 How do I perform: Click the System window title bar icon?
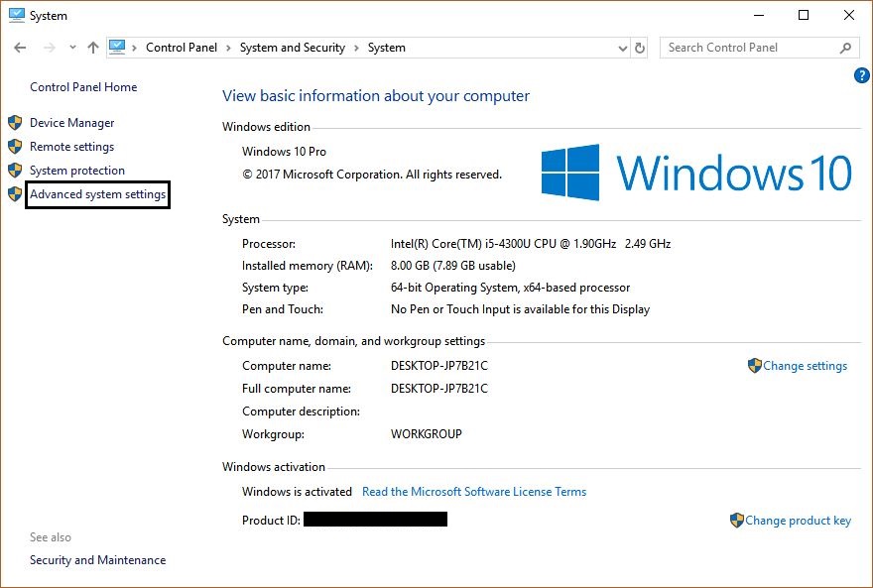[17, 15]
